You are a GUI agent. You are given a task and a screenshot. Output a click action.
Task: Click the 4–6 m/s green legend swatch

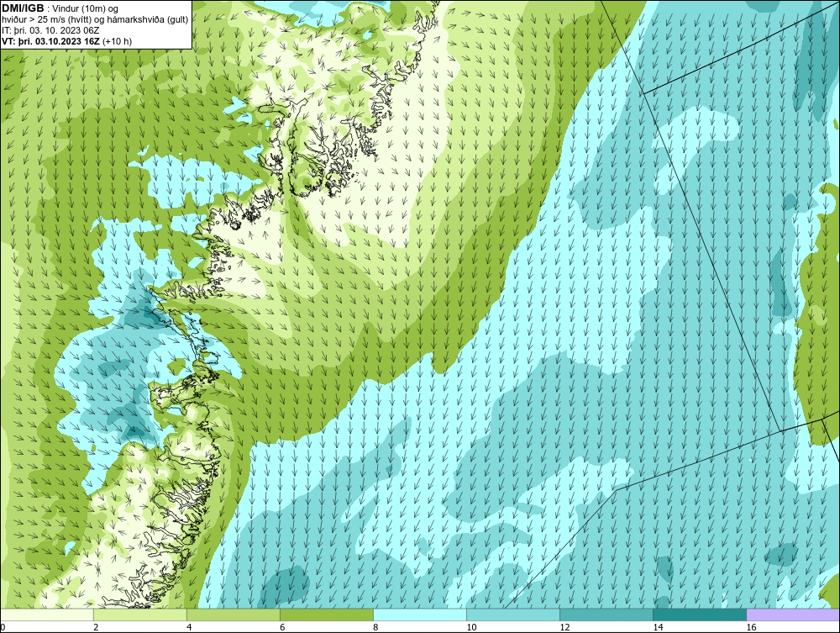click(x=233, y=615)
